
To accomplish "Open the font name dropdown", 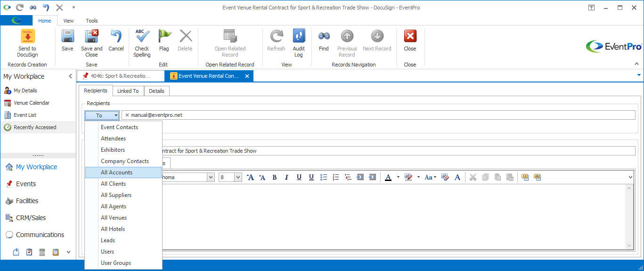I will 211,177.
